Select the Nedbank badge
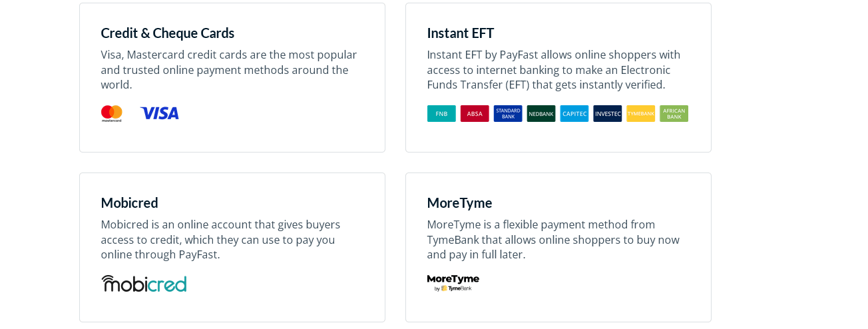868x329 pixels. pos(541,113)
